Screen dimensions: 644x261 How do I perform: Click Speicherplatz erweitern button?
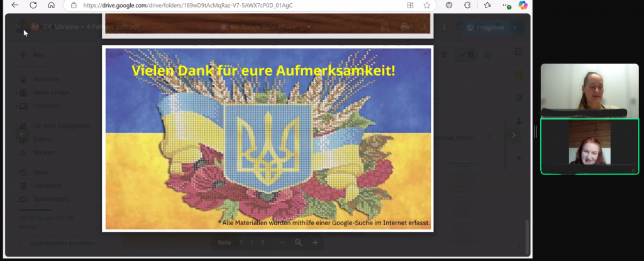click(x=62, y=243)
